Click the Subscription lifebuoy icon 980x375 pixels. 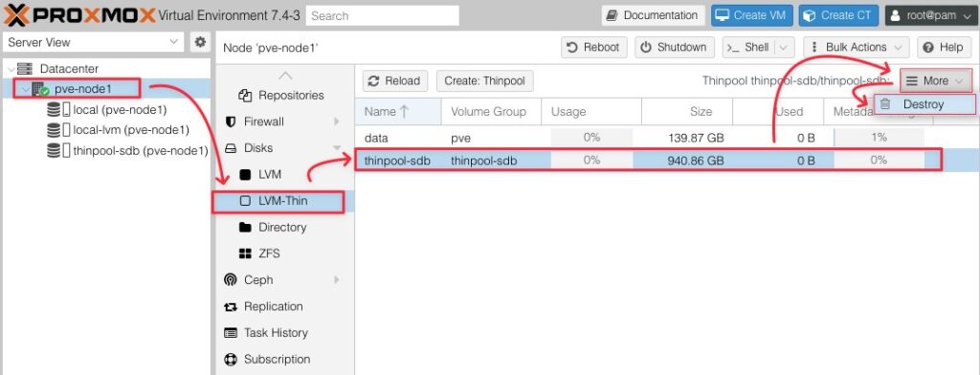[x=231, y=359]
